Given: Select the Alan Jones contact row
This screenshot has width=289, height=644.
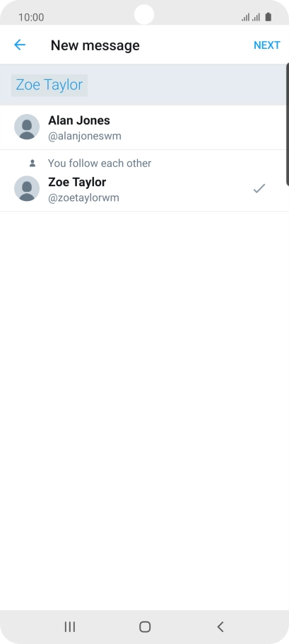Looking at the screenshot, I should [x=144, y=127].
